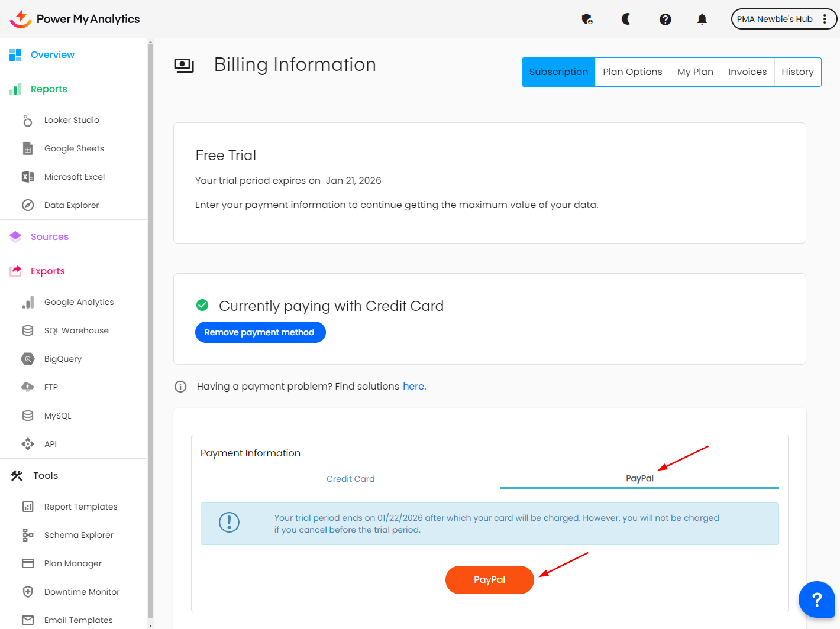Launch the floating help chat bubble
This screenshot has height=629, width=840.
pos(816,599)
